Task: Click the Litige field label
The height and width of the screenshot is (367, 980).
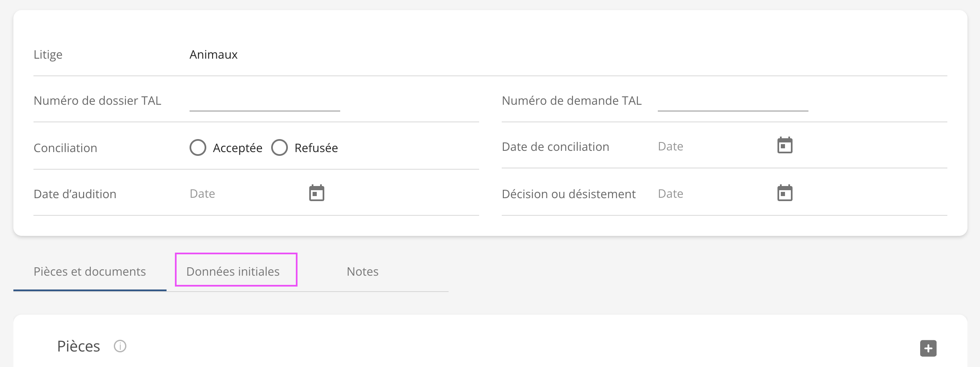Action: pyautogui.click(x=48, y=54)
